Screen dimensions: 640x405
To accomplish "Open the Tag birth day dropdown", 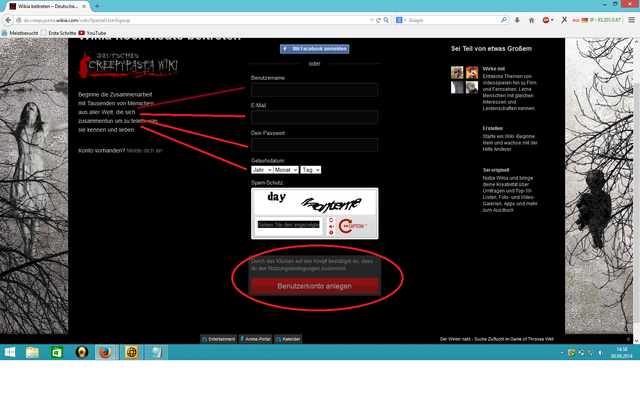I will click(311, 170).
